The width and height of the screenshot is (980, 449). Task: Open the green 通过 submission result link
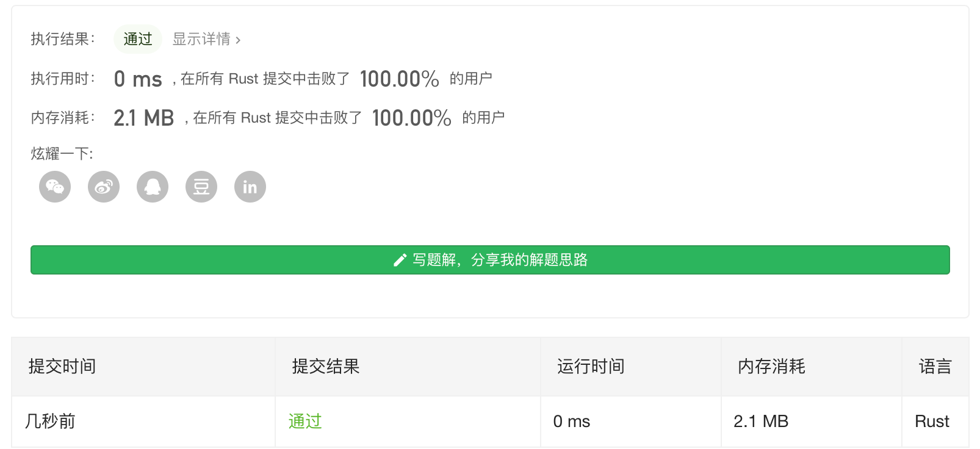tap(305, 422)
